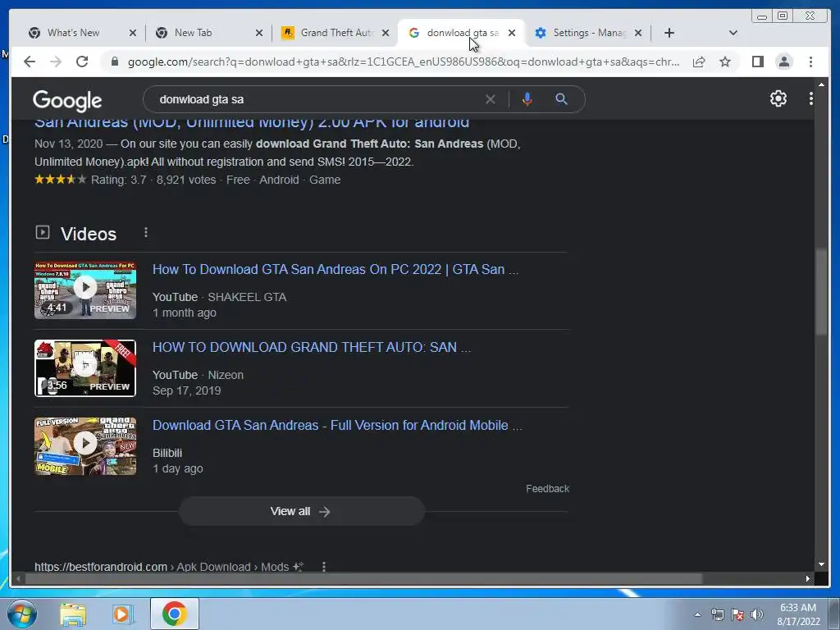840x630 pixels.
Task: Open Google quick settings gear
Action: pos(778,98)
